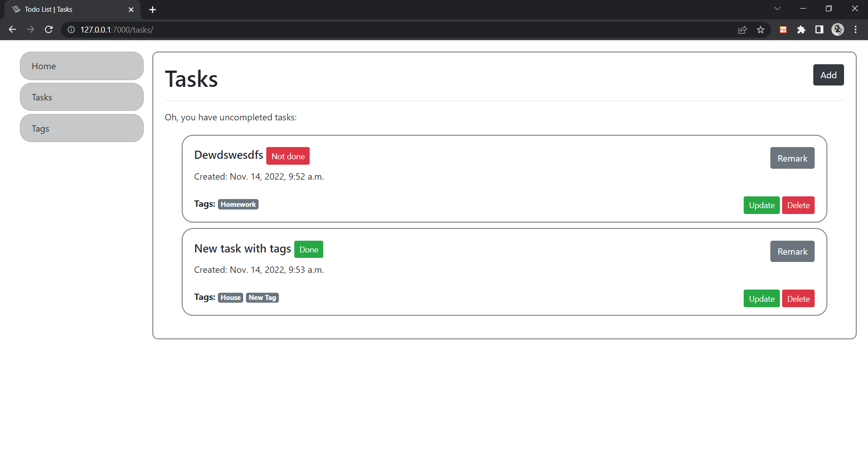Bookmark the page with the star icon

(761, 29)
